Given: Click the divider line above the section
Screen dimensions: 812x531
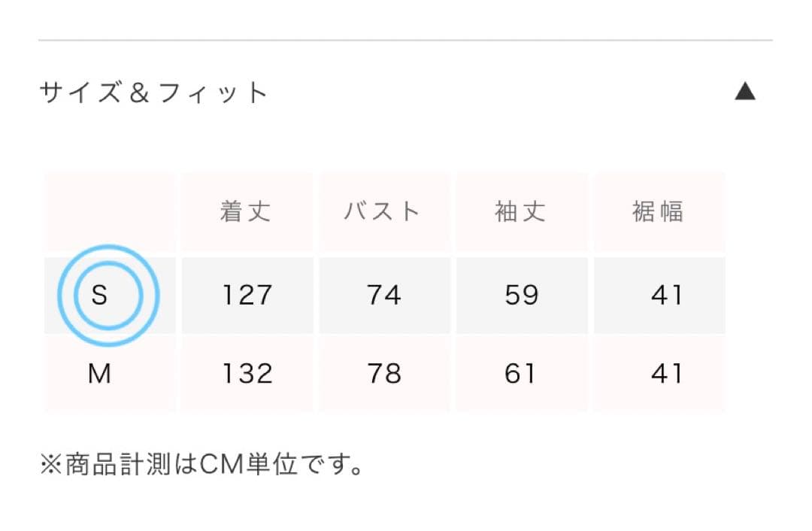Looking at the screenshot, I should click(405, 40).
